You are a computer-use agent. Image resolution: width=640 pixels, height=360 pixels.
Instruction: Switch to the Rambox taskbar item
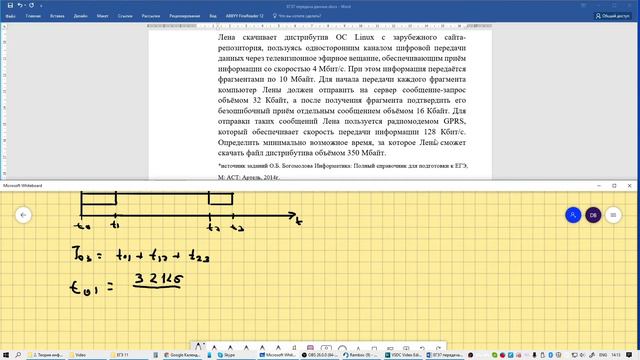362,355
